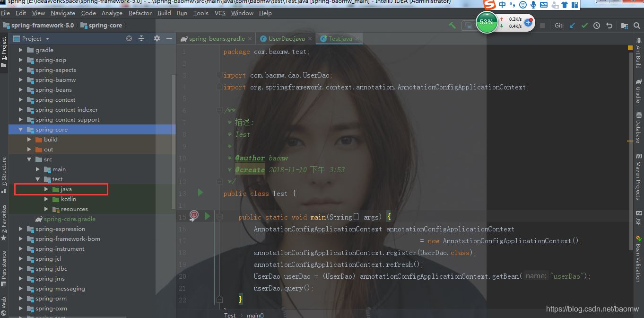The image size is (644, 318).
Task: Toggle the method breakpoint on line 15
Action: click(194, 216)
